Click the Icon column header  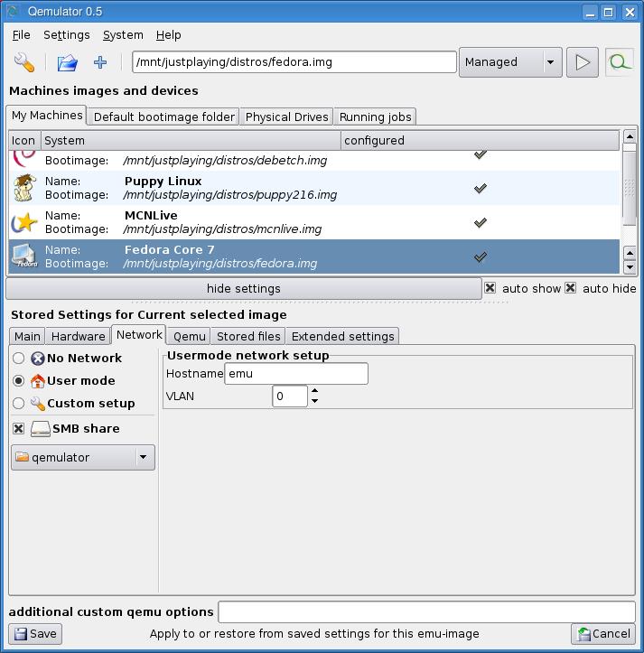(24, 141)
